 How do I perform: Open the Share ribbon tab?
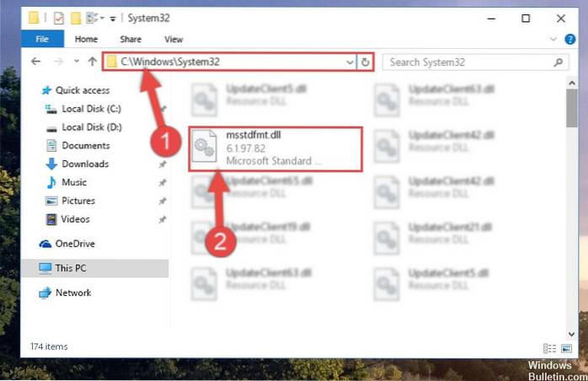[131, 39]
